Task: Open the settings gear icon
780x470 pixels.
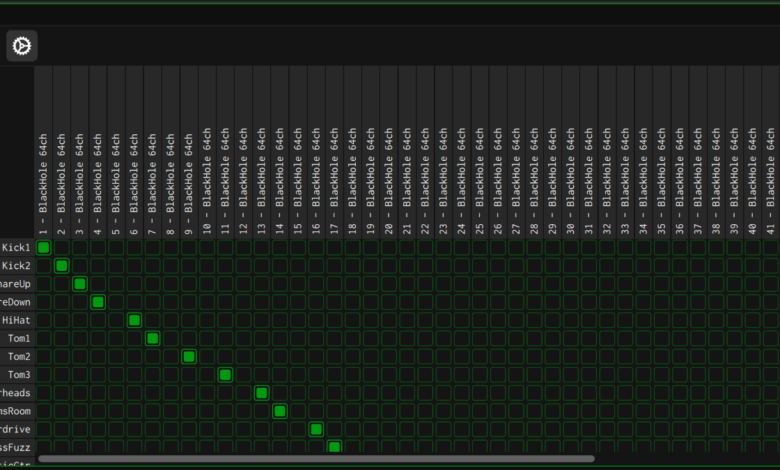Action: 22,45
